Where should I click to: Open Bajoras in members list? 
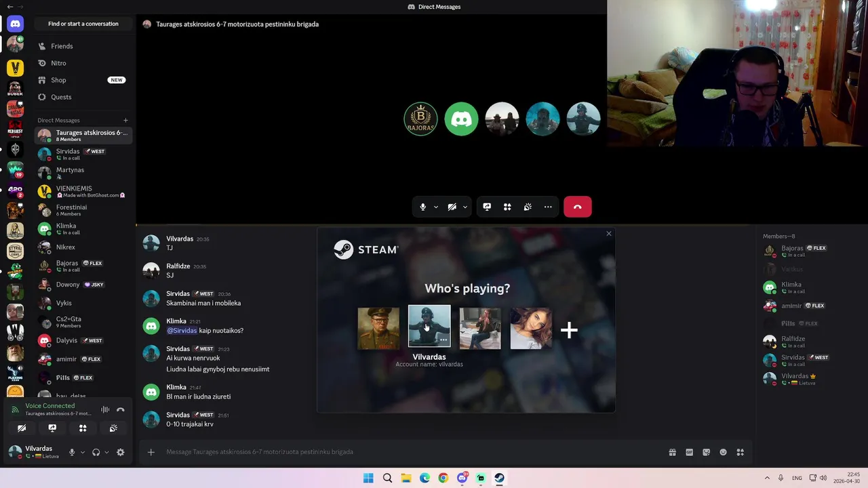pos(811,251)
